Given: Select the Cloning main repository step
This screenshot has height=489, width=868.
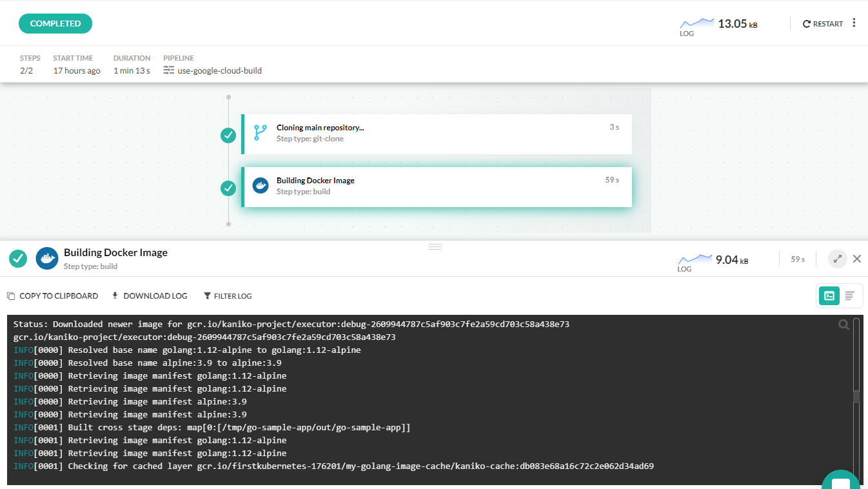Looking at the screenshot, I should [x=436, y=134].
